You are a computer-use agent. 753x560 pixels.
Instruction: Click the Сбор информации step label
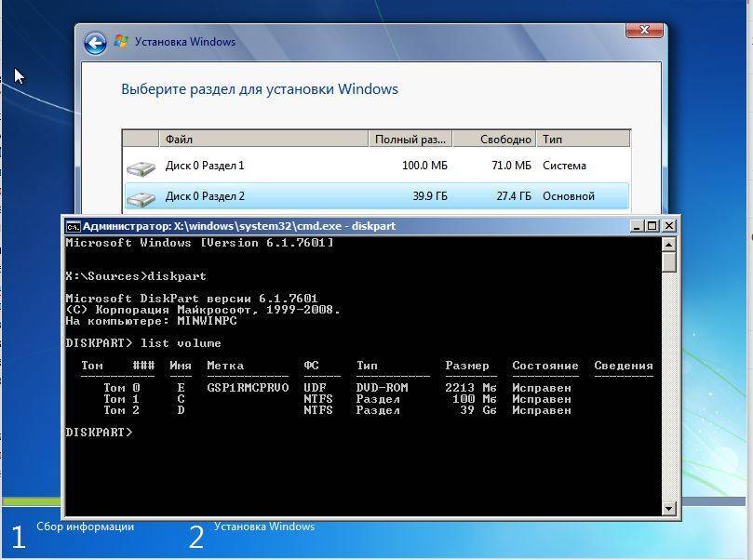pos(85,527)
